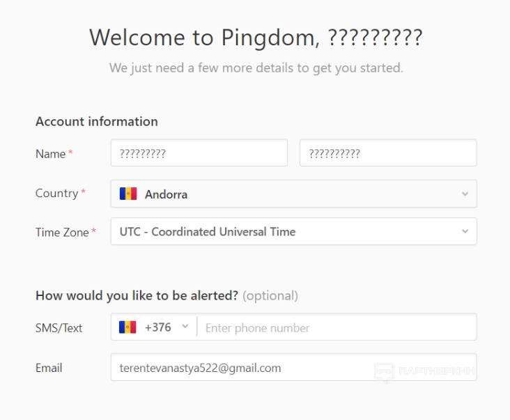Image resolution: width=510 pixels, height=420 pixels.
Task: Click the Time Zone field label
Action: pos(62,233)
